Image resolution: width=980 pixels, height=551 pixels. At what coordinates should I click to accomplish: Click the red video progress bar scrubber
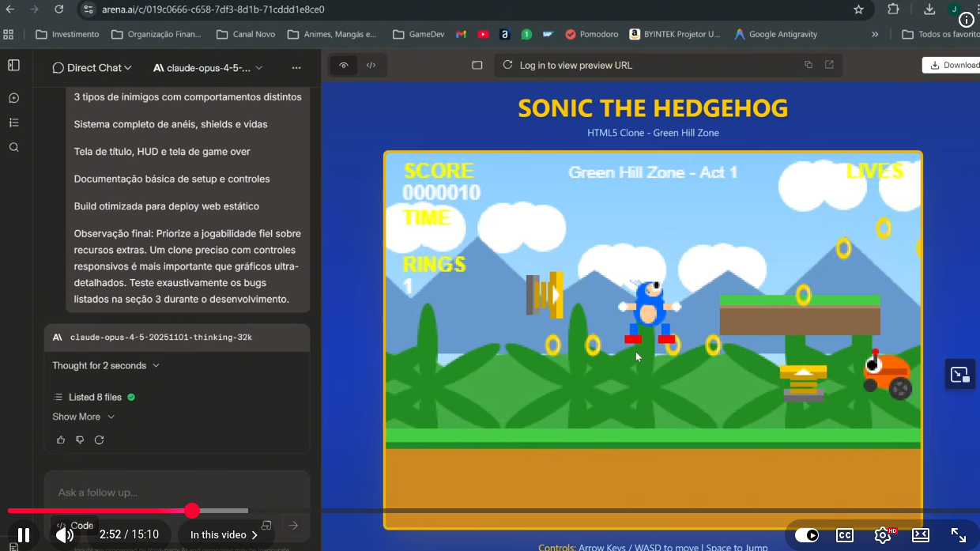click(x=192, y=511)
